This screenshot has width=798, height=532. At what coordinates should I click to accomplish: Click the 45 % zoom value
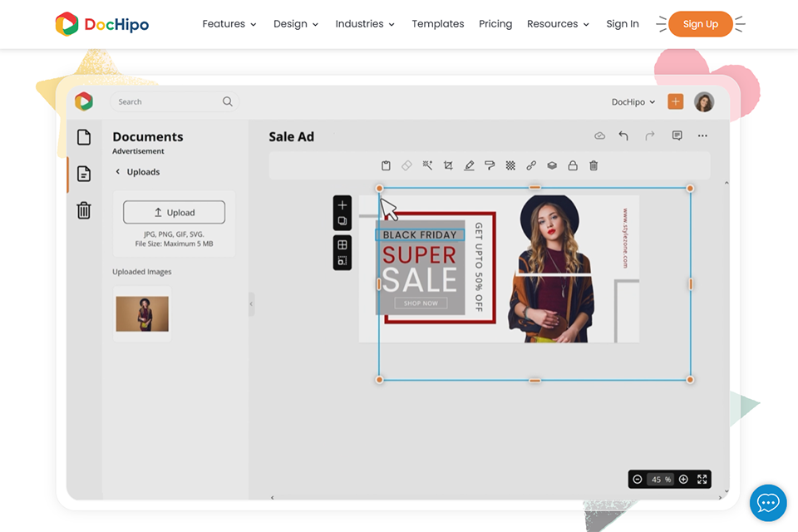661,480
